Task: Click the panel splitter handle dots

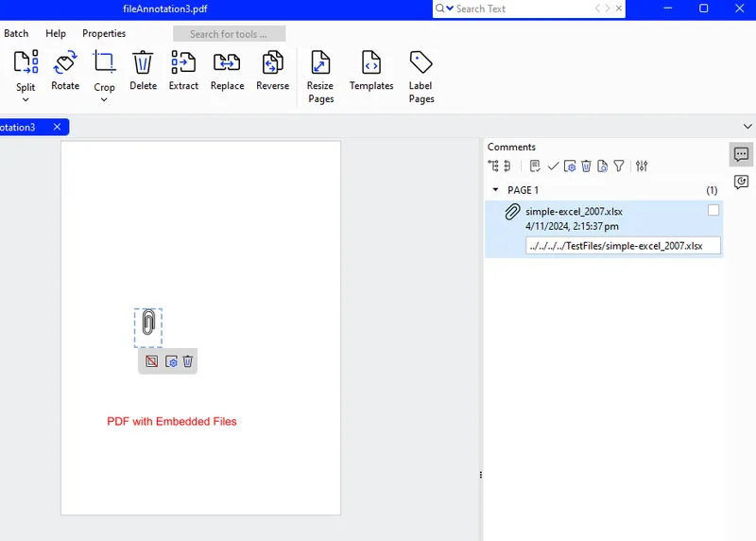Action: click(481, 475)
